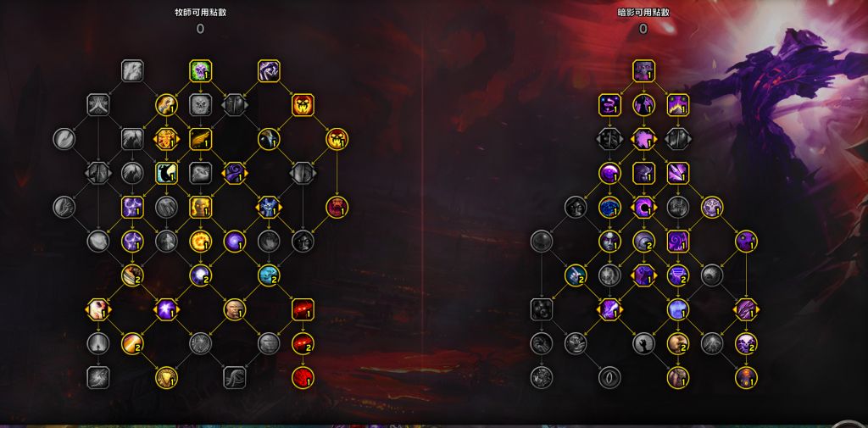Select the greyed raised hand talent
The image size is (868, 428).
643,343
